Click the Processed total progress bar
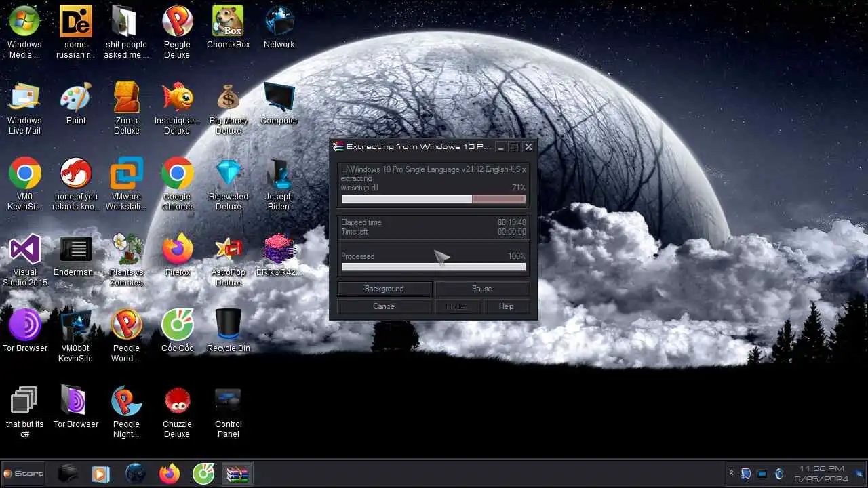 (x=433, y=267)
